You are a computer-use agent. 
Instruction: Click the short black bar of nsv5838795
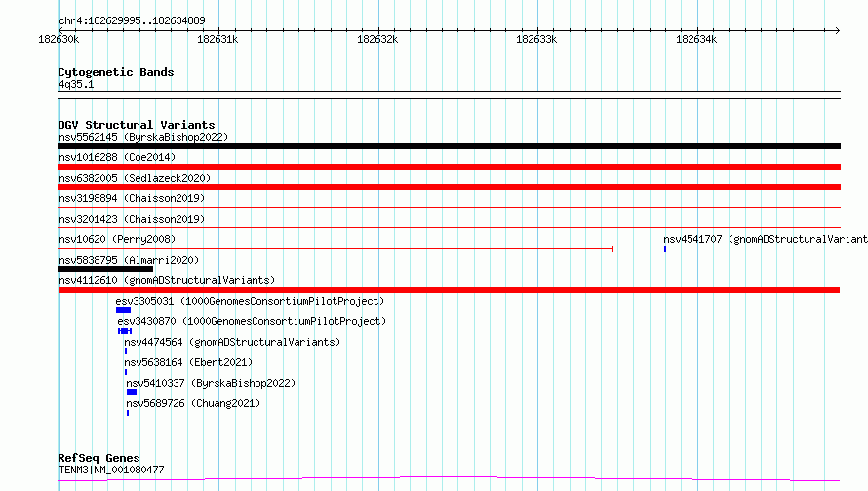click(105, 269)
